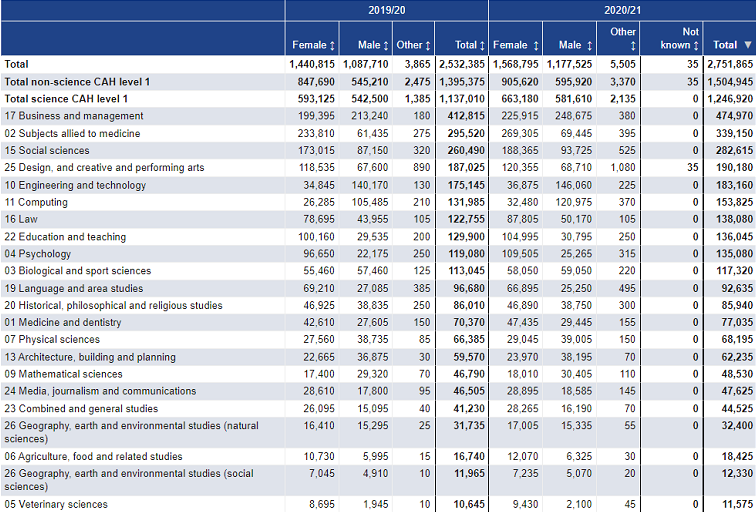Select 23 Combined and general studies label
The image size is (756, 512).
tap(81, 409)
